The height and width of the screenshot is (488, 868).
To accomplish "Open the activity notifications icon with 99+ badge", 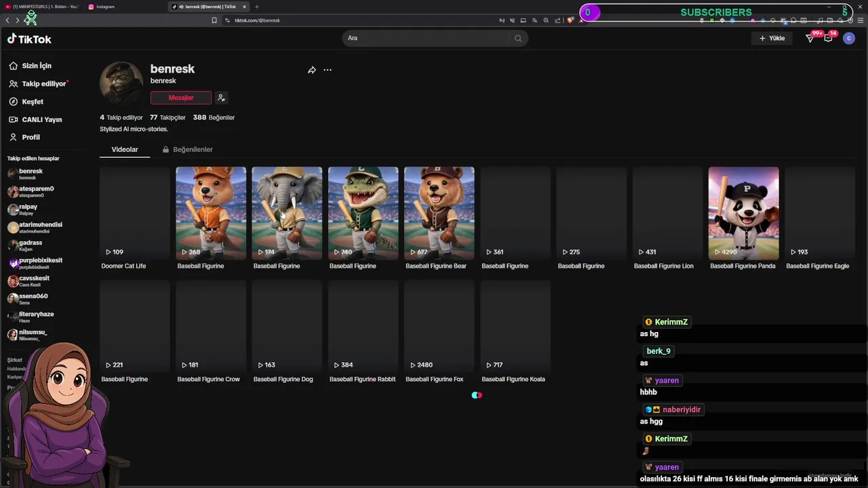I will click(810, 38).
